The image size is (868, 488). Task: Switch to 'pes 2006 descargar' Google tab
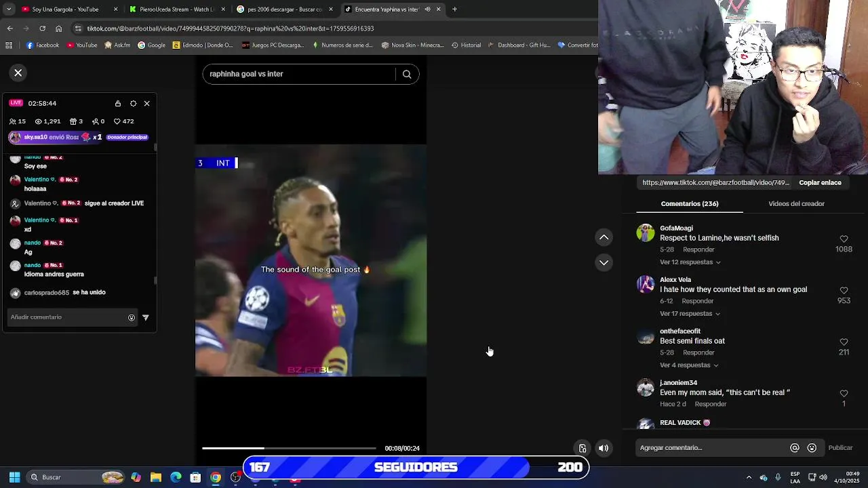283,9
